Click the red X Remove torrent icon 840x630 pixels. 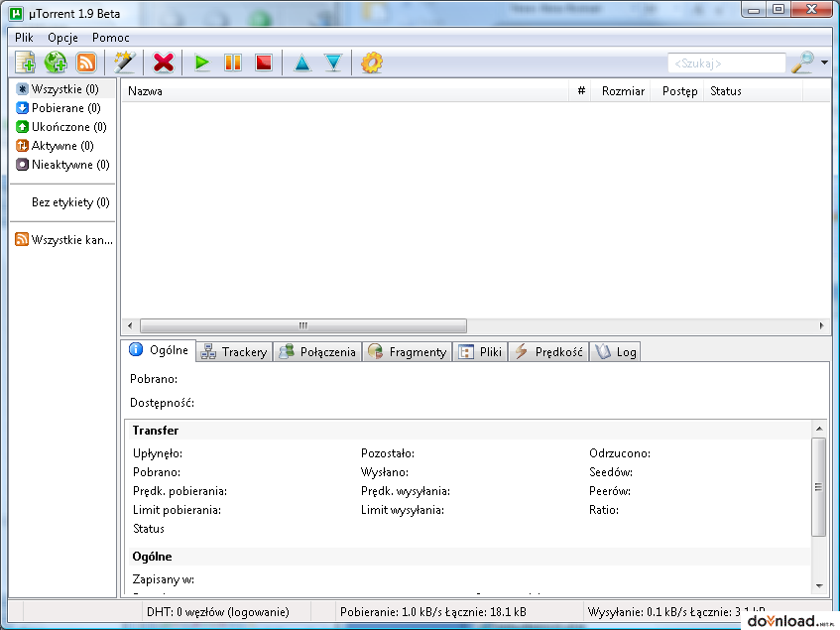click(164, 63)
